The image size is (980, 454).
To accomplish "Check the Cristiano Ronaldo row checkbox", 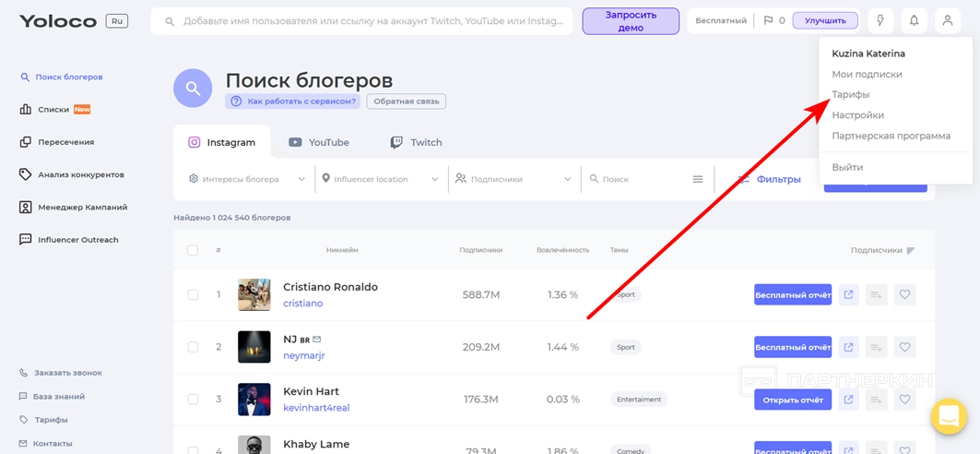I will 193,295.
